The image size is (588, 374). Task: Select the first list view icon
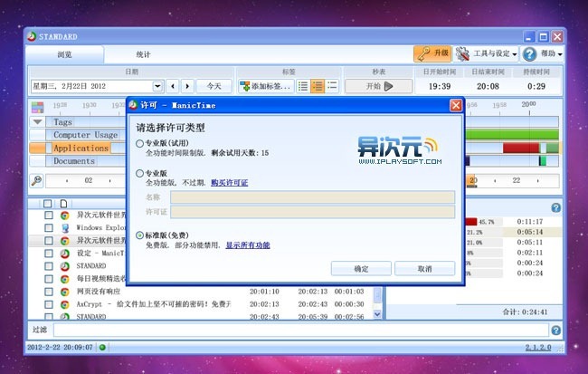coord(303,86)
